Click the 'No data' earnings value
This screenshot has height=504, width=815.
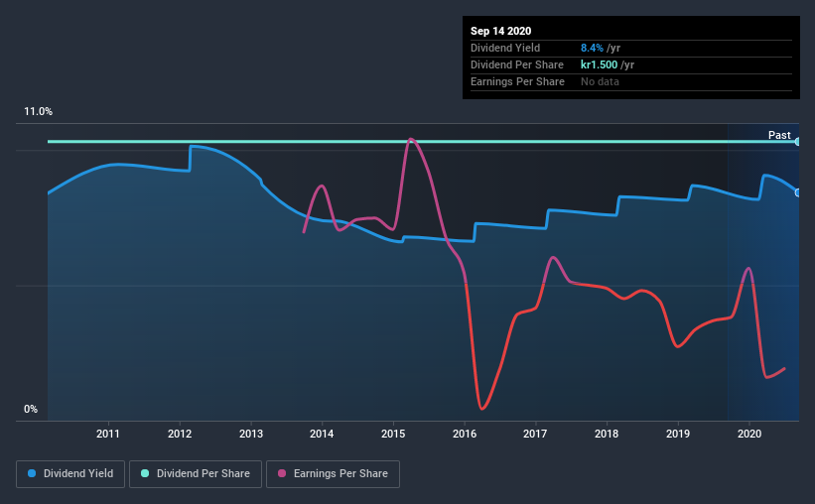tap(600, 81)
